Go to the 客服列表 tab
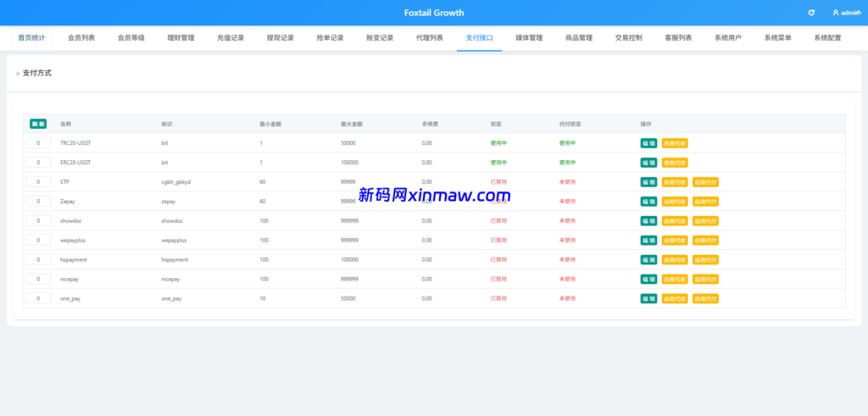Viewport: 868px width, 416px height. click(x=678, y=38)
